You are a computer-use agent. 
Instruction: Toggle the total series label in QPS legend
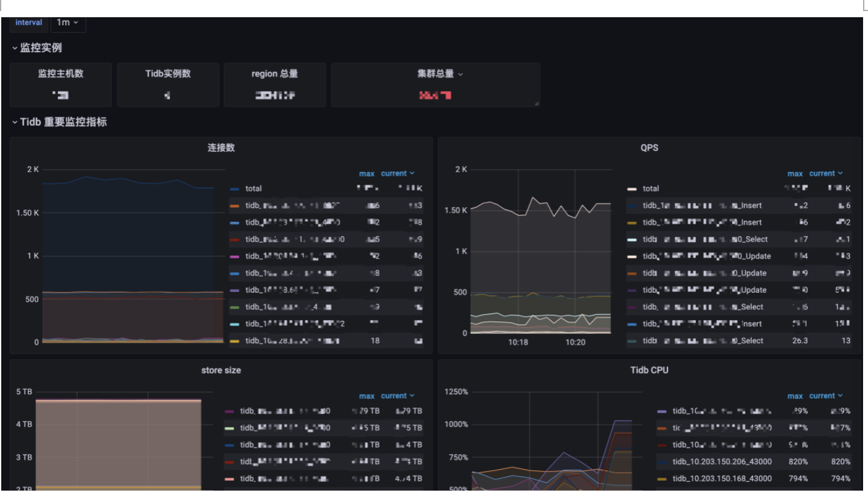[x=650, y=189]
